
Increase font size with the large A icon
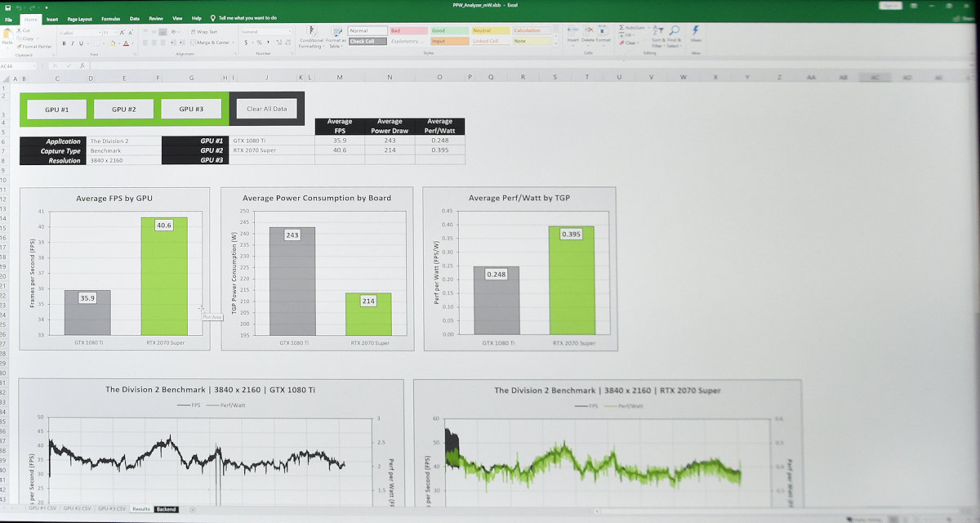coord(121,32)
